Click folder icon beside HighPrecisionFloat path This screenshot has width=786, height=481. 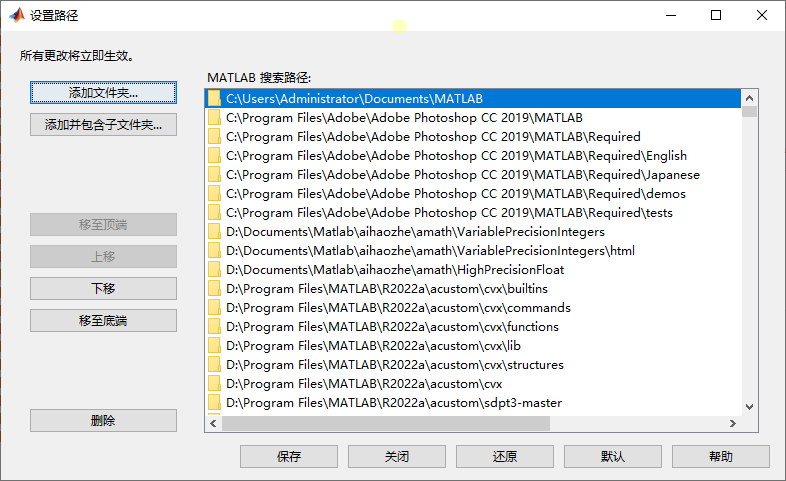coord(215,270)
